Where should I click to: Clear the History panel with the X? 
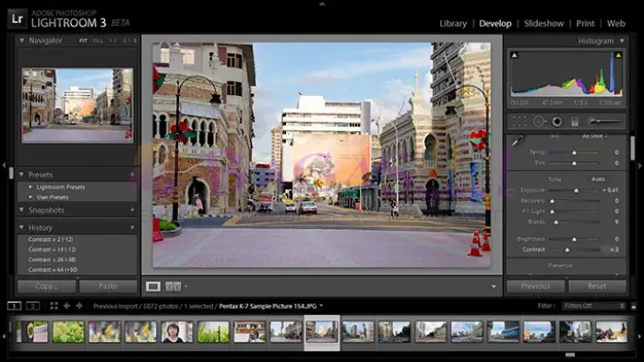click(x=132, y=227)
